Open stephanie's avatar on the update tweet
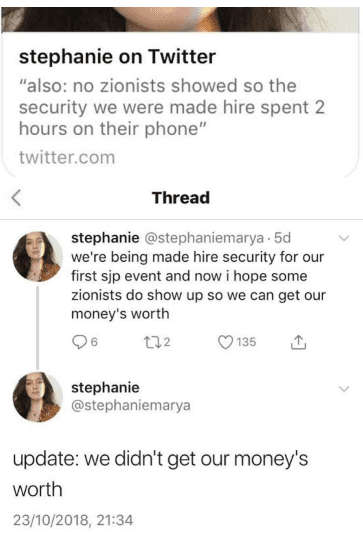 tap(38, 397)
